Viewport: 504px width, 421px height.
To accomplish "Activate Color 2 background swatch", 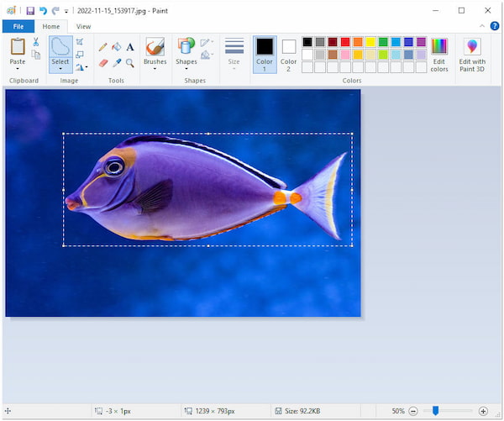I will point(289,55).
